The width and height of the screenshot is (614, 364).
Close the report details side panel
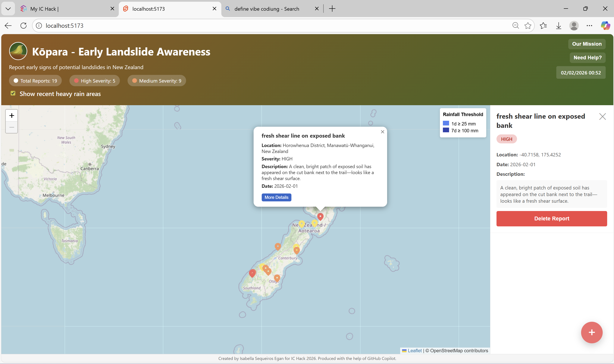click(x=602, y=116)
